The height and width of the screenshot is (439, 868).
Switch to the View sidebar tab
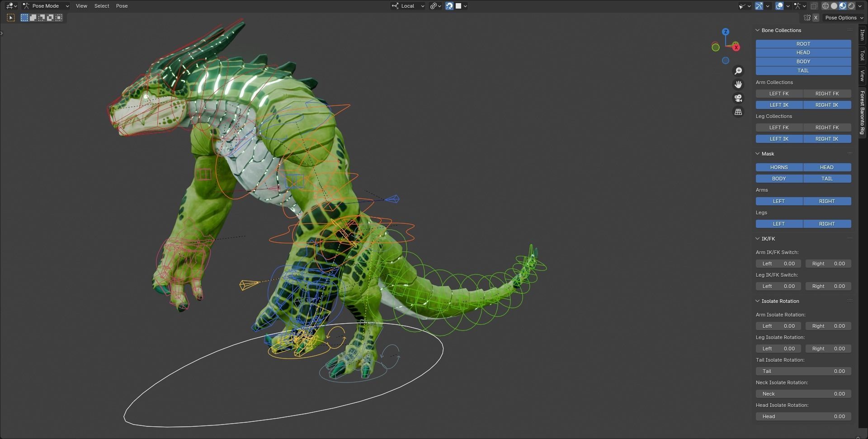point(863,76)
